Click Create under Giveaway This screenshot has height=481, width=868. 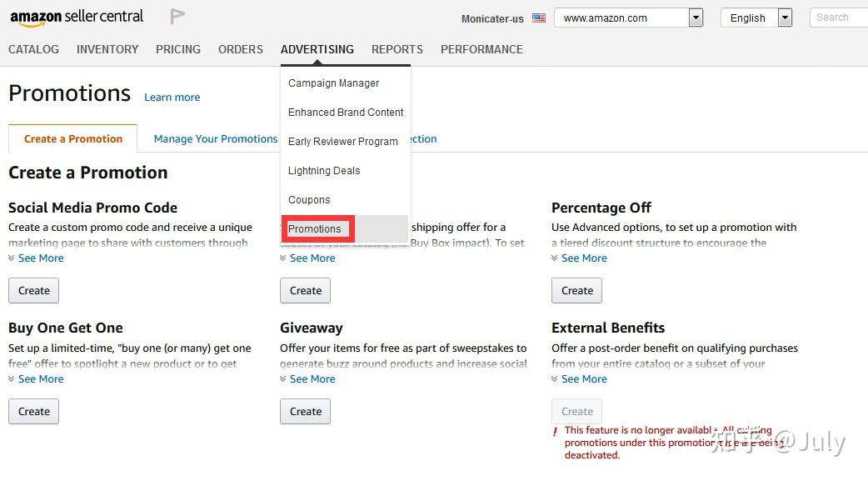(306, 412)
